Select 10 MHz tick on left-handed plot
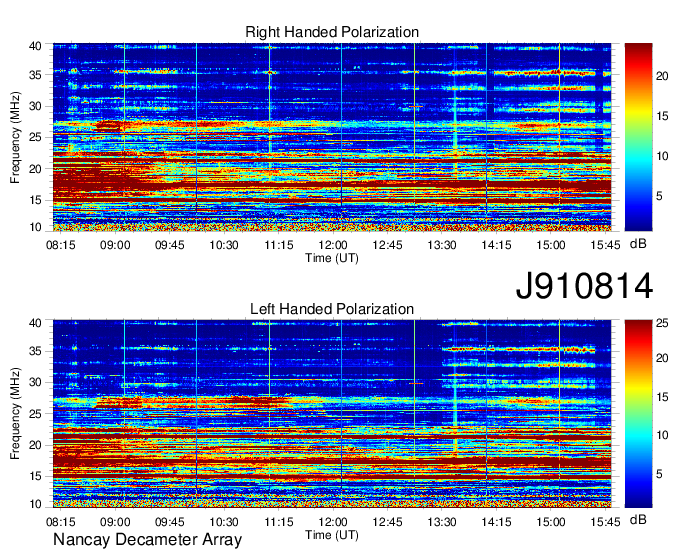 [x=36, y=504]
